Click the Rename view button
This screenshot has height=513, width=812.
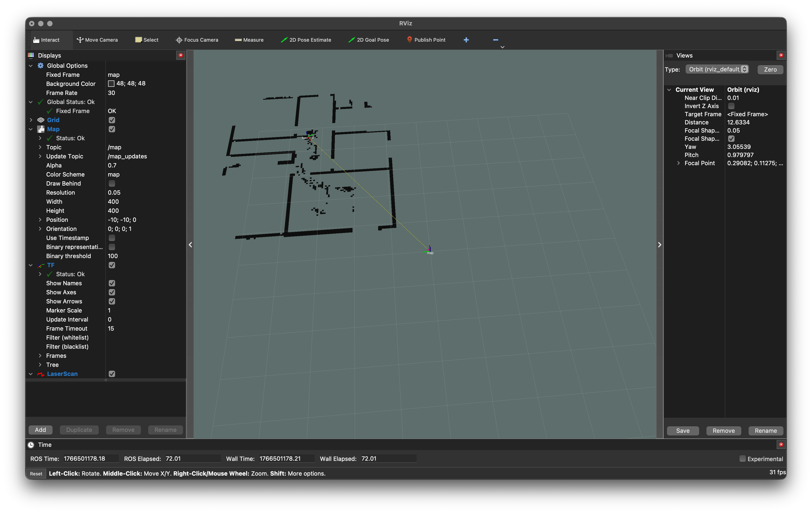[x=766, y=431]
